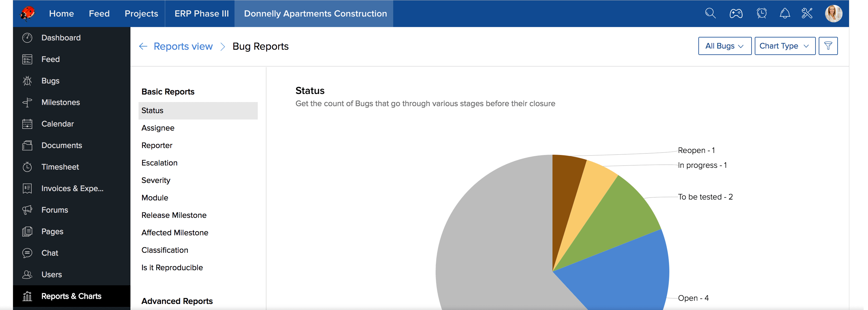Screen dimensions: 868x310
Task: Select the Reporter report
Action: 157,145
